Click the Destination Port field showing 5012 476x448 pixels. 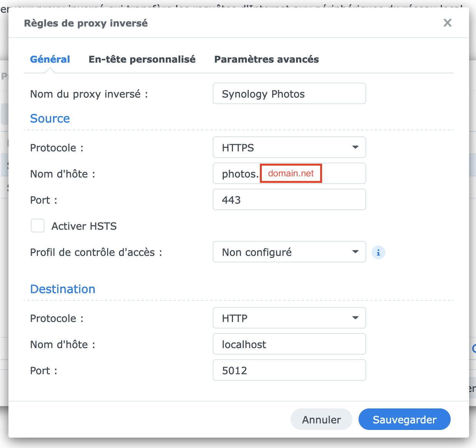point(289,370)
